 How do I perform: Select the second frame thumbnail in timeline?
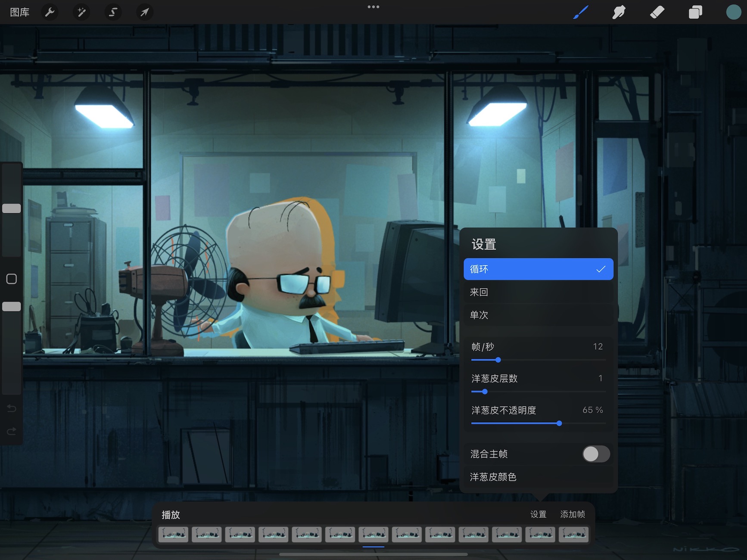207,534
